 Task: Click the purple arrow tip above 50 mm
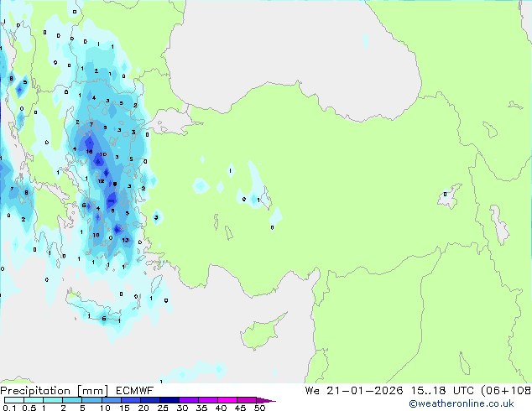pos(266,400)
